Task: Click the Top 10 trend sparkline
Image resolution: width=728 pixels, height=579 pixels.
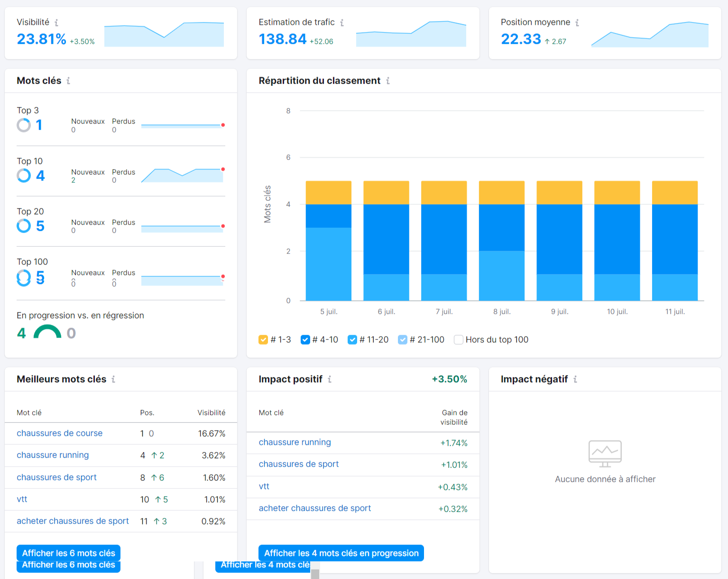Action: point(183,175)
